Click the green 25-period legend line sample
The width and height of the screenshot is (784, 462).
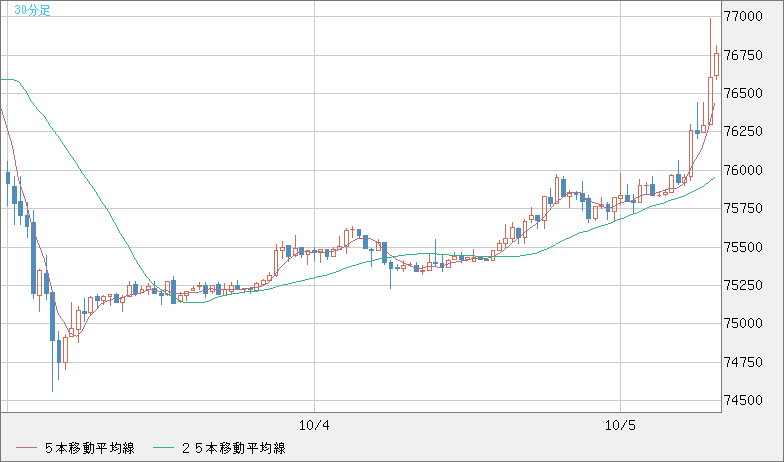(x=163, y=448)
